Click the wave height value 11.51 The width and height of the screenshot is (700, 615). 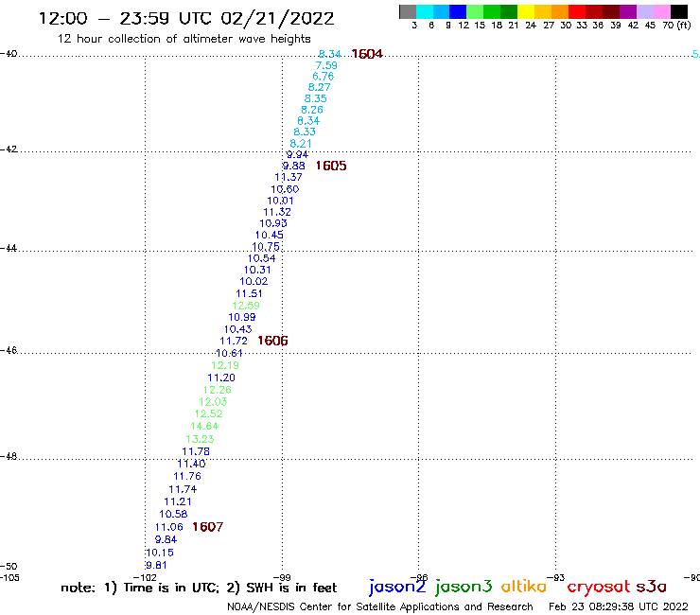(249, 294)
